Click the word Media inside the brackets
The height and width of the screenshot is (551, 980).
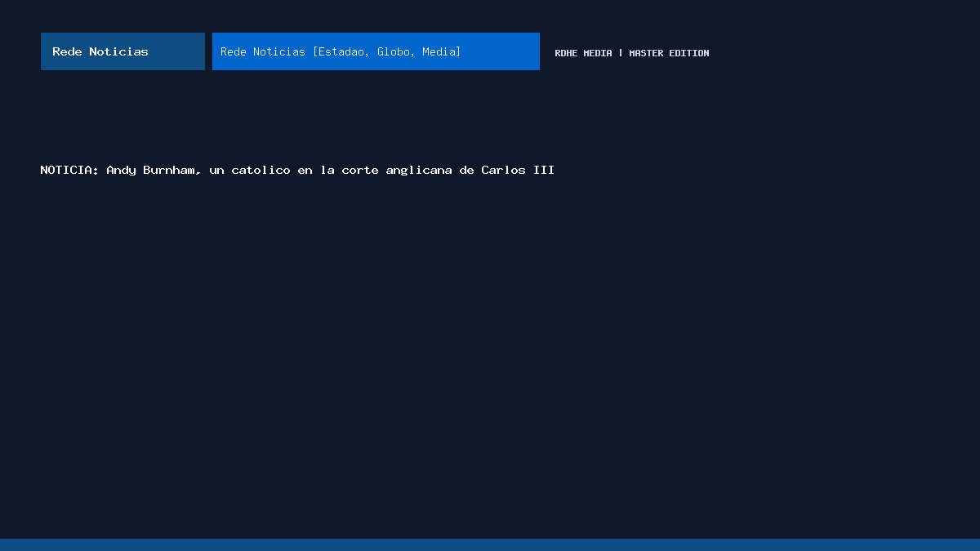pos(439,51)
